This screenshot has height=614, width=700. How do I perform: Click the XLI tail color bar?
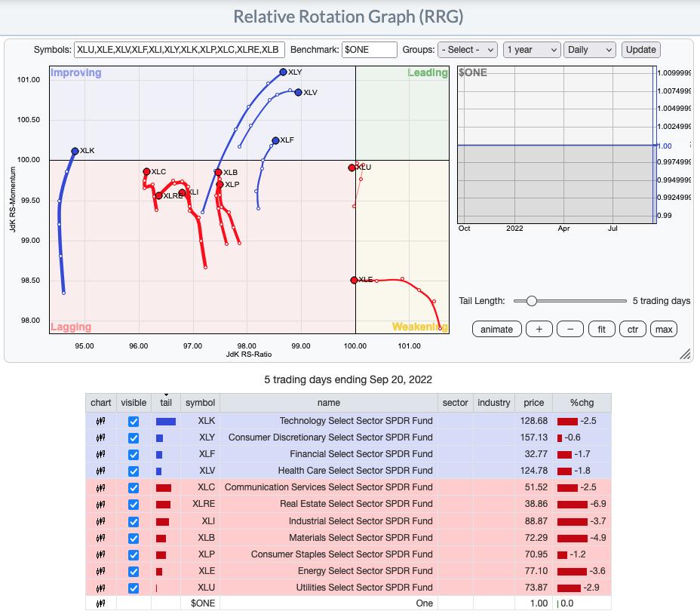pos(162,521)
